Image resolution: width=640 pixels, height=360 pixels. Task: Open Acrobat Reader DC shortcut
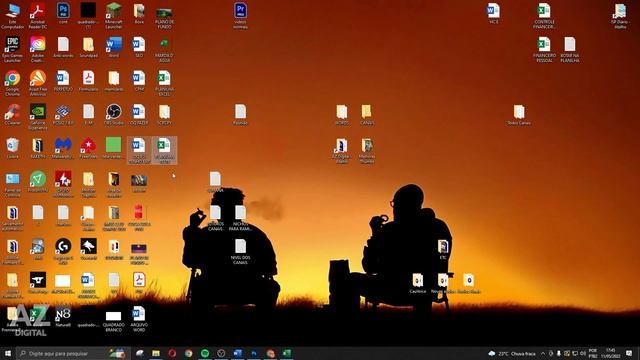[38, 16]
